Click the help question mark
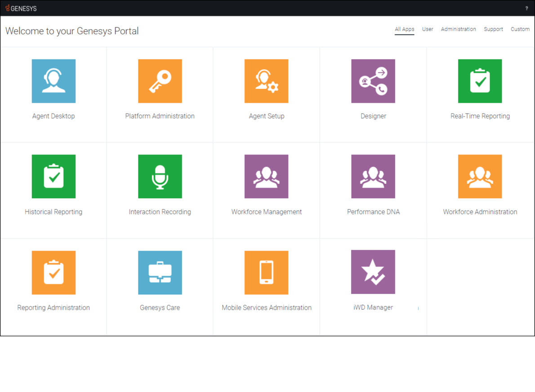Image resolution: width=535 pixels, height=392 pixels. (x=526, y=8)
